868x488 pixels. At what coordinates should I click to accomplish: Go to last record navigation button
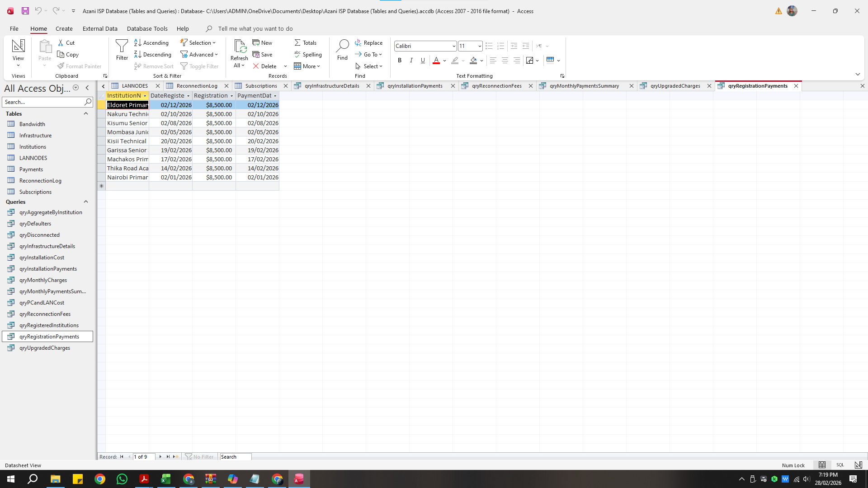tap(168, 457)
